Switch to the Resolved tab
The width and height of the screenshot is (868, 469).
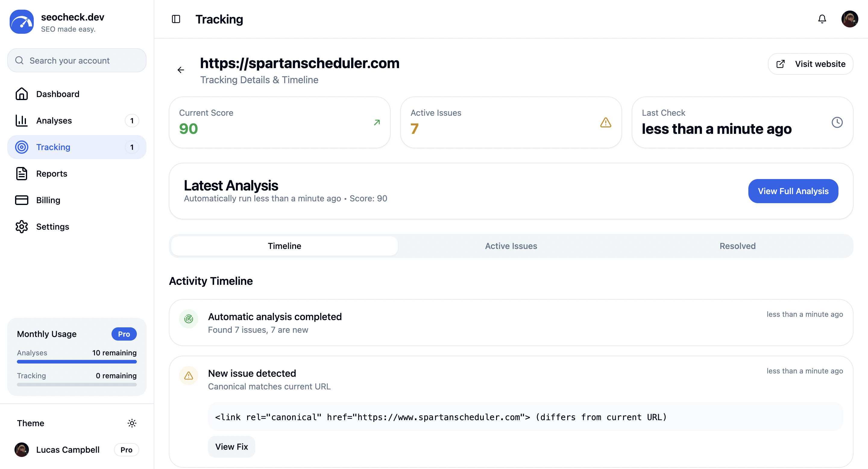pyautogui.click(x=737, y=246)
